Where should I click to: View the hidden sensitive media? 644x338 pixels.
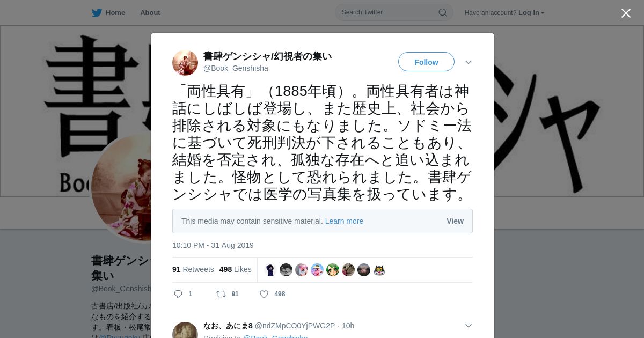click(x=455, y=221)
